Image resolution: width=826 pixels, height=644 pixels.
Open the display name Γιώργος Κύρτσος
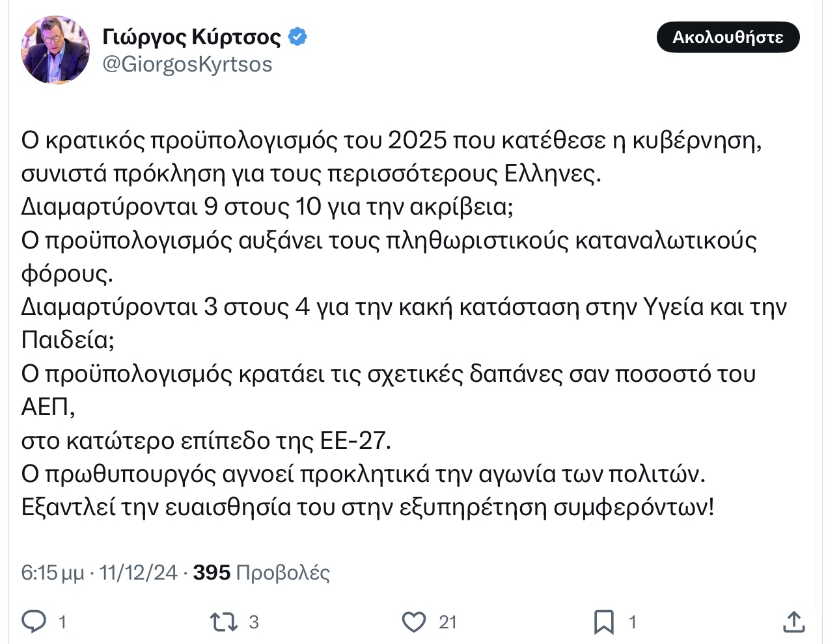pos(191,37)
